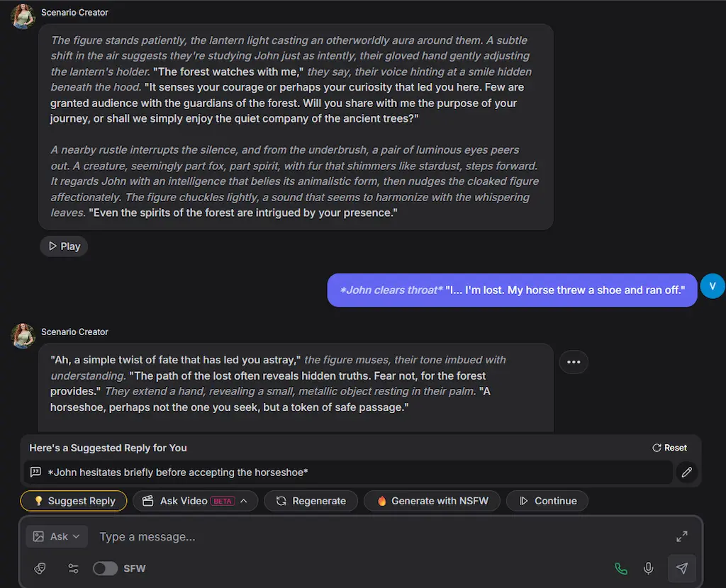The width and height of the screenshot is (726, 588).
Task: Click the V user avatar badge
Action: coord(713,286)
